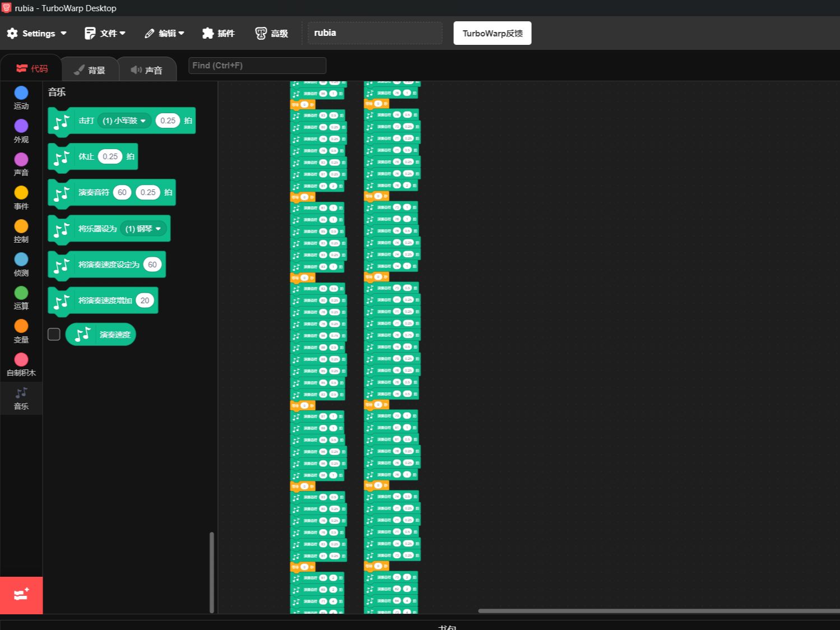The width and height of the screenshot is (840, 630).
Task: Select the 声音 (Sound) category circle
Action: click(21, 159)
